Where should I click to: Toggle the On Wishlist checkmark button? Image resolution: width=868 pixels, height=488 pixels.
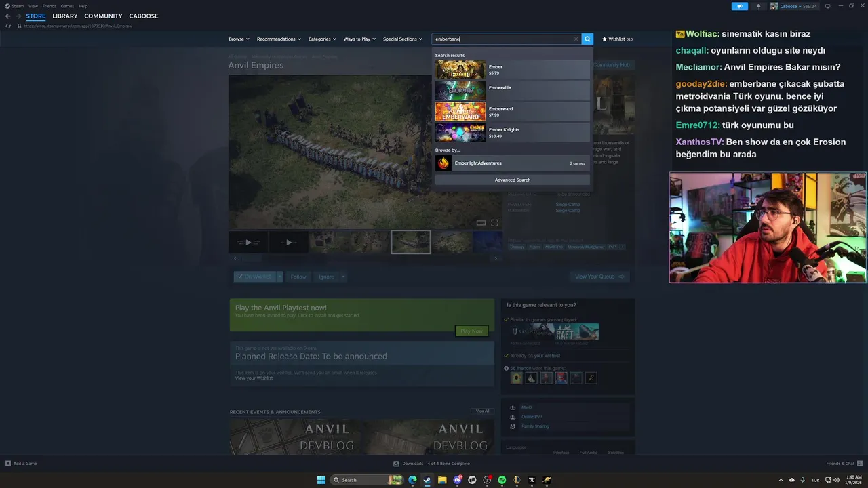(x=254, y=277)
